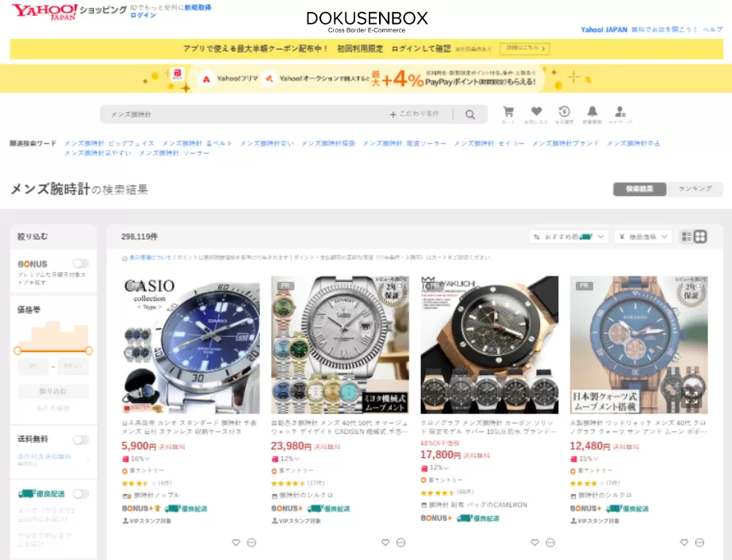This screenshot has height=560, width=732.
Task: Toggle the BONUS store filter switch
Action: pos(80,264)
